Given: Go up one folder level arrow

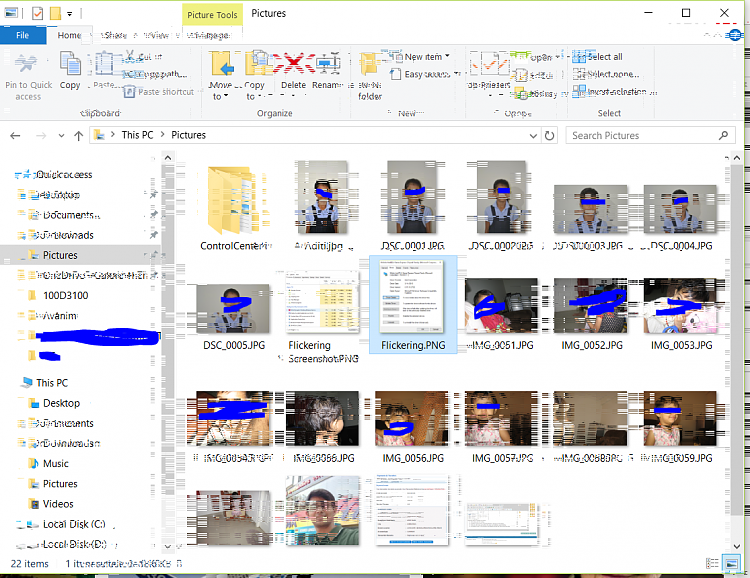Looking at the screenshot, I should point(78,135).
